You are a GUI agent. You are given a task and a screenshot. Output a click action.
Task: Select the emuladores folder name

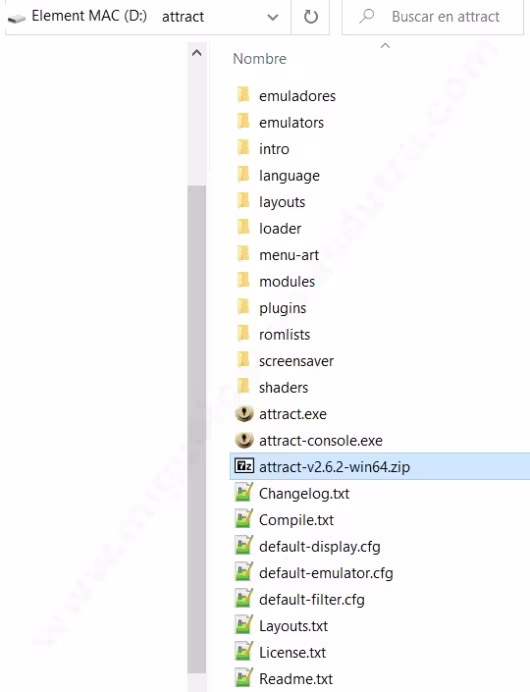pyautogui.click(x=297, y=96)
